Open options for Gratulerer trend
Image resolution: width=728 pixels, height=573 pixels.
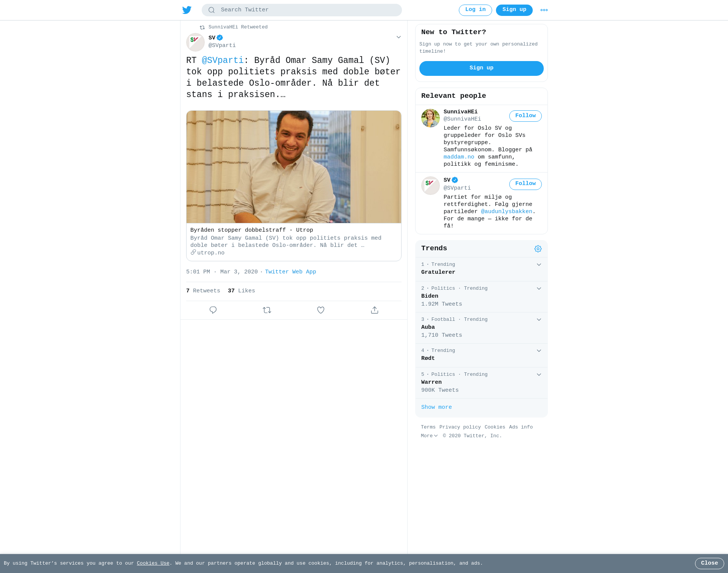coord(539,265)
